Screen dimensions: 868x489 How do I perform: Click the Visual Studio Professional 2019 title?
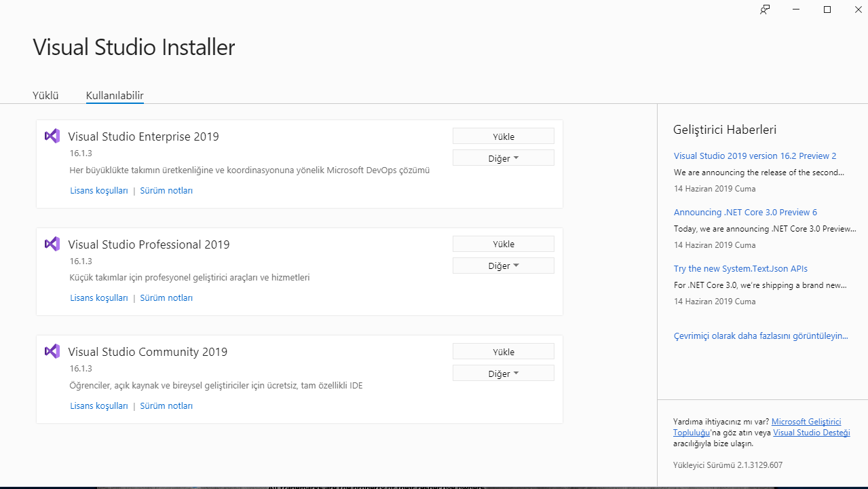click(x=149, y=244)
